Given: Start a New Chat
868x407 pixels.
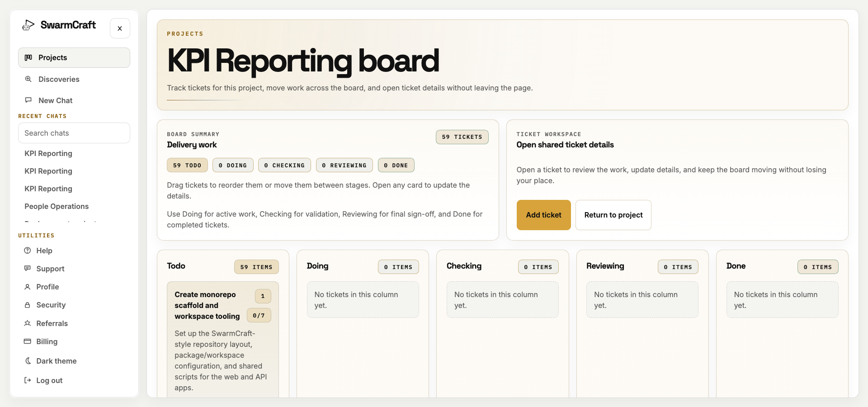Looking at the screenshot, I should pos(74,100).
